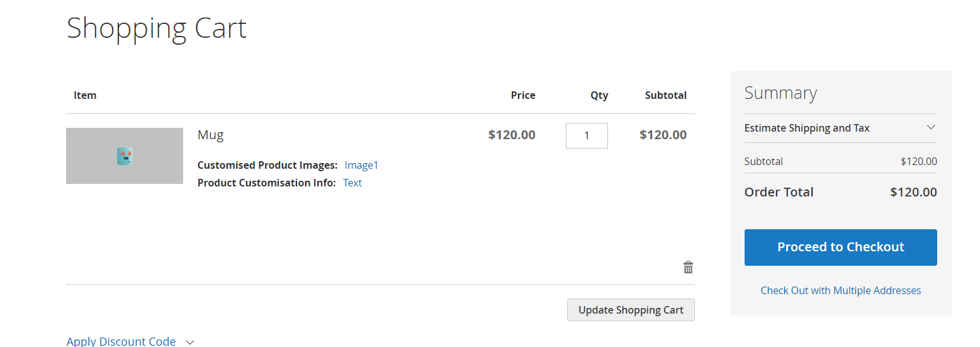Open Check Out with Multiple Addresses link
Image resolution: width=980 pixels, height=347 pixels.
coord(840,290)
